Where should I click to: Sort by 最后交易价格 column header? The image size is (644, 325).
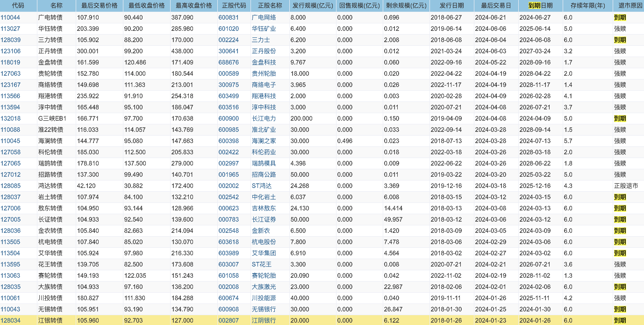point(99,6)
